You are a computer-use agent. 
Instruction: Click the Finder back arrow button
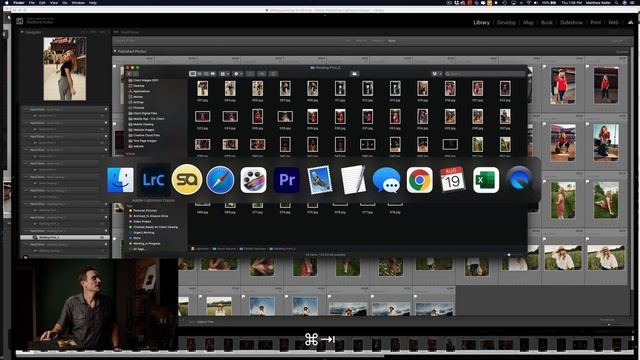(x=130, y=74)
